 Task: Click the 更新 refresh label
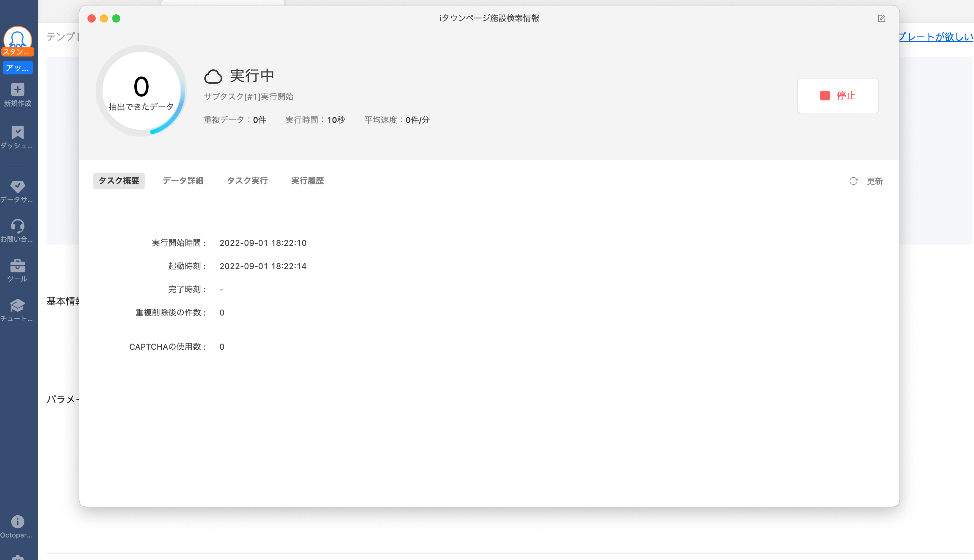pyautogui.click(x=874, y=181)
